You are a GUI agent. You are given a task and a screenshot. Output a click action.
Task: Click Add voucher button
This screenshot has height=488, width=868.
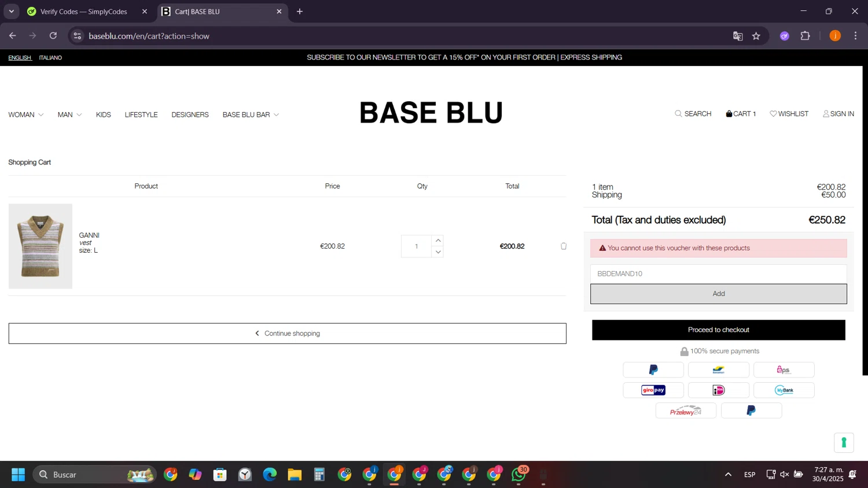(x=718, y=294)
